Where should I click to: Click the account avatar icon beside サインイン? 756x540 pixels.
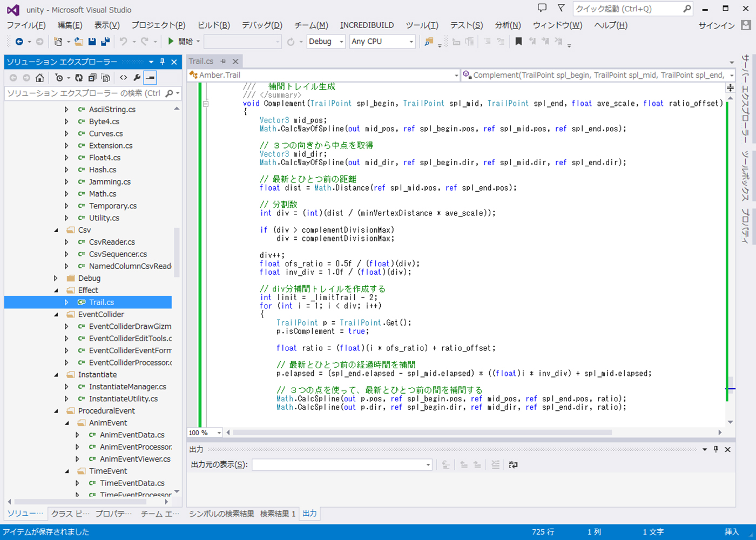pyautogui.click(x=746, y=25)
